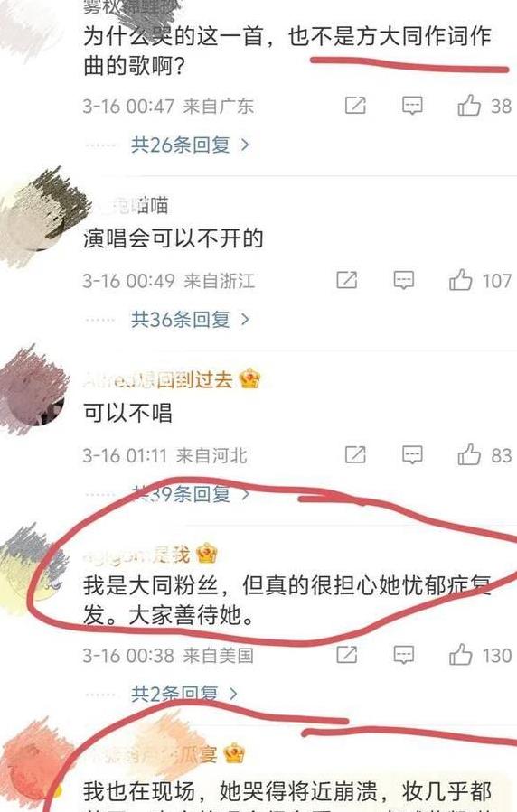Share the '可以不唱' comment

355,454
